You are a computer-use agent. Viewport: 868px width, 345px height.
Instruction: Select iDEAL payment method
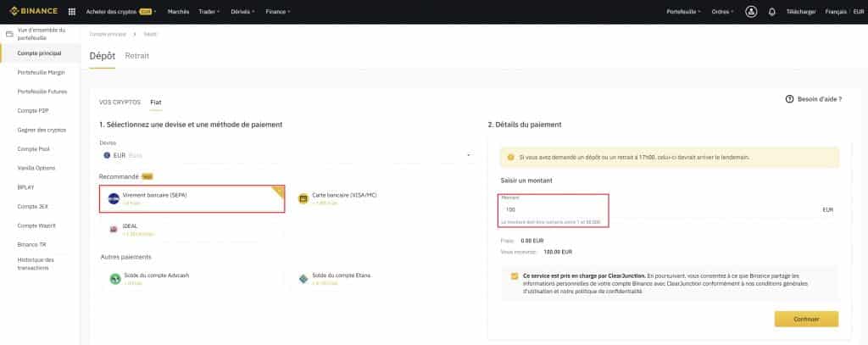coord(192,229)
